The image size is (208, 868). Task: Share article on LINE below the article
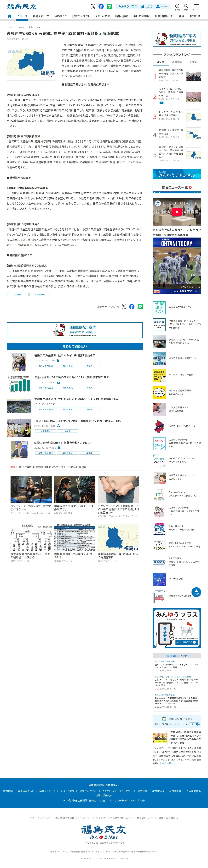140,307
